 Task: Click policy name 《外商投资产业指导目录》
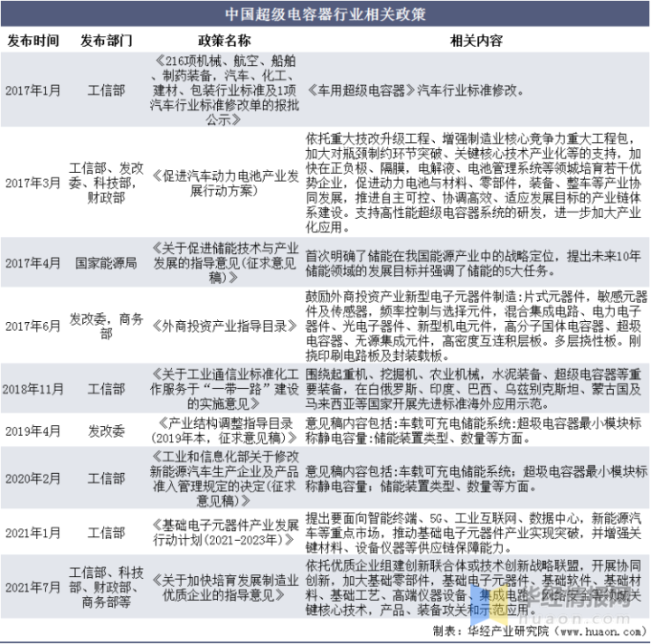(x=224, y=327)
